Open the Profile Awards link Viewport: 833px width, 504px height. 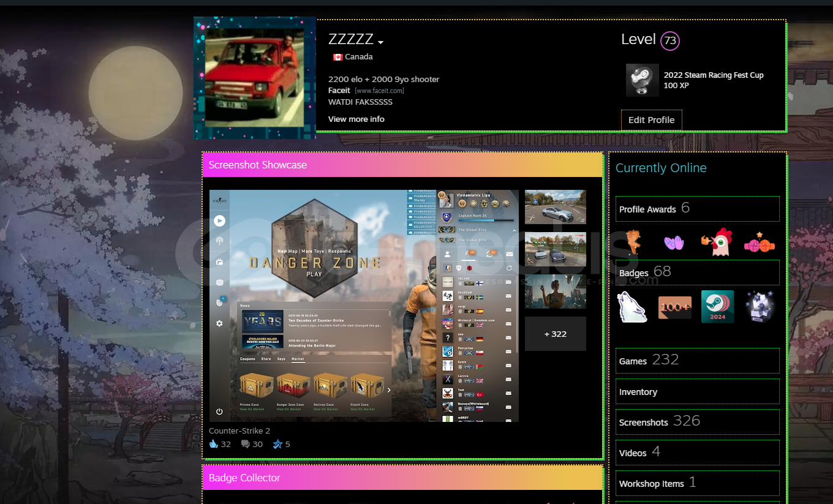(x=698, y=209)
